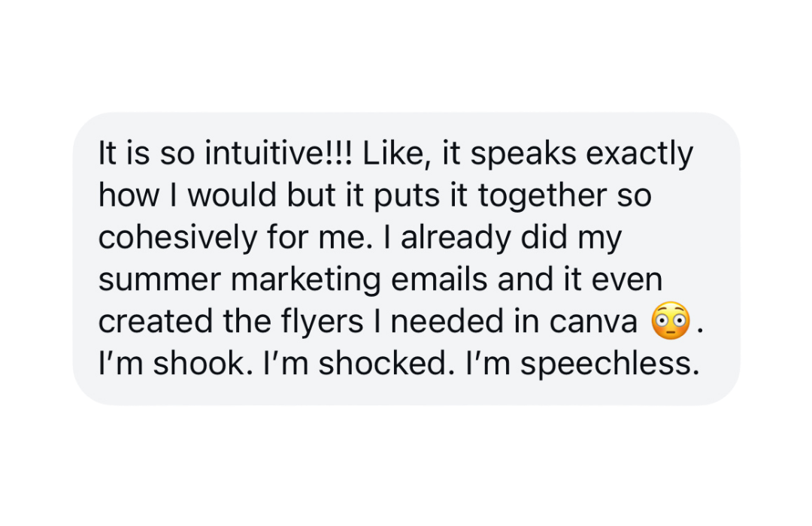
Task: Click the word "speechless" in the message
Action: click(602, 364)
